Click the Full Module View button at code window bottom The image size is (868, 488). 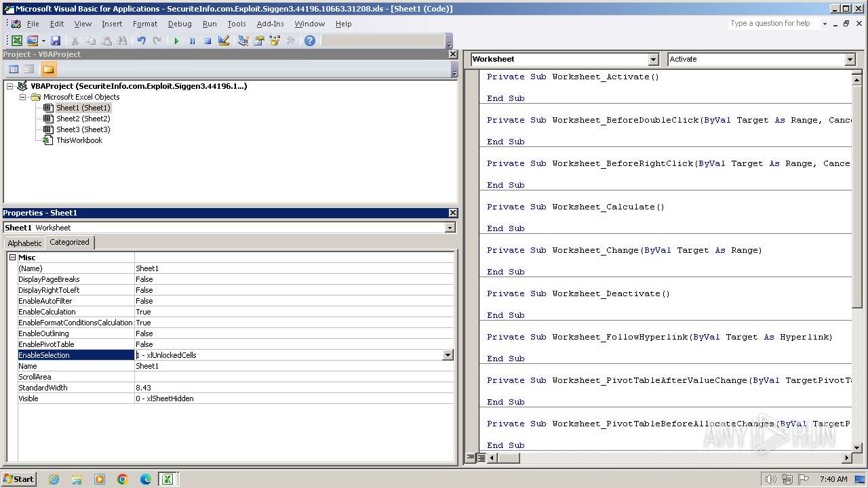click(481, 457)
